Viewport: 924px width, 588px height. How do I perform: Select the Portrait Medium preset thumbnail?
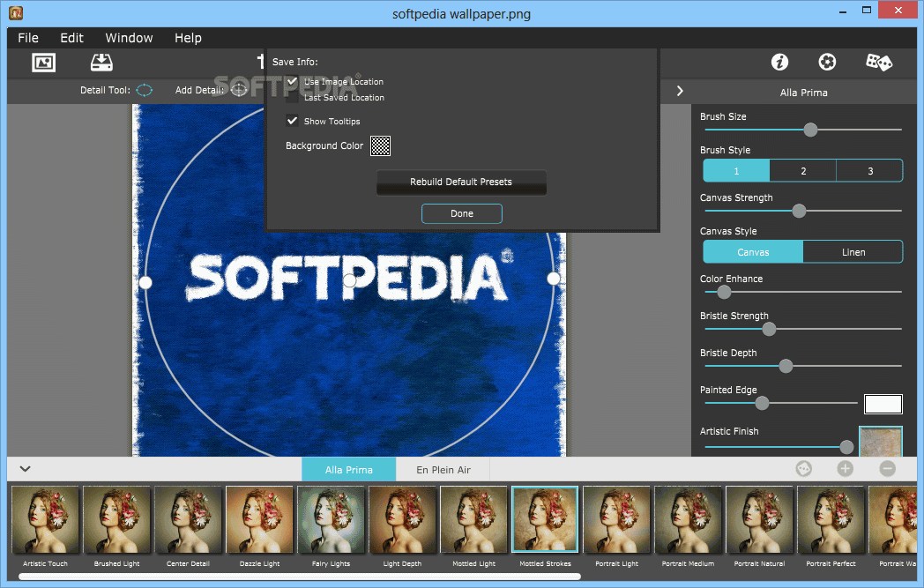[688, 519]
